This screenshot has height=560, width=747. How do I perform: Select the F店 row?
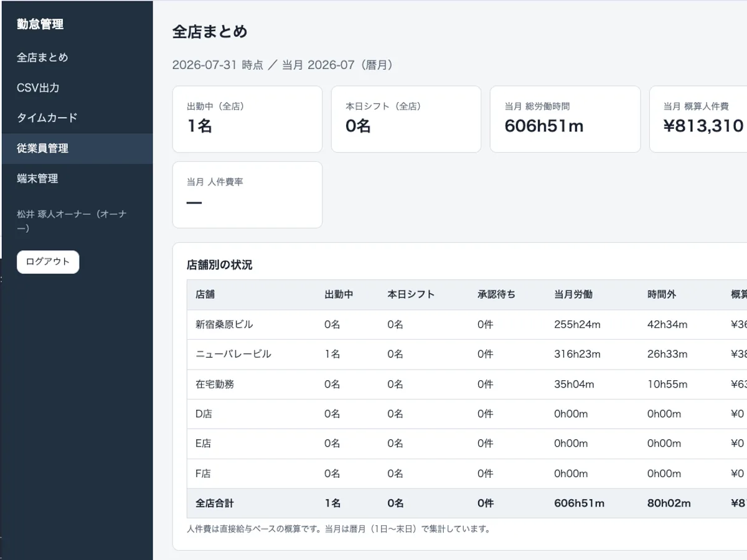pyautogui.click(x=467, y=474)
